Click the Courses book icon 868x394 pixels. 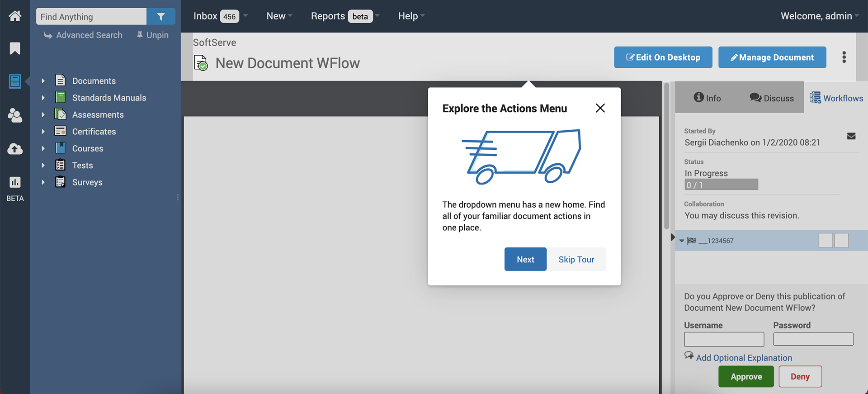[x=60, y=148]
